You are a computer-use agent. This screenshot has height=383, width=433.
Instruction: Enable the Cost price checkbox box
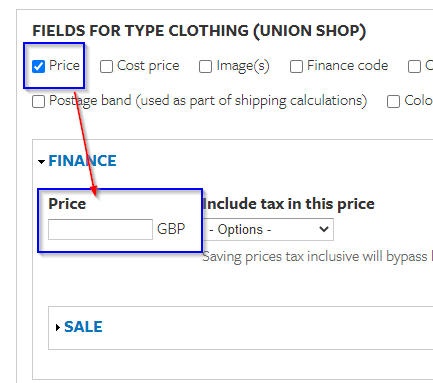coord(106,66)
